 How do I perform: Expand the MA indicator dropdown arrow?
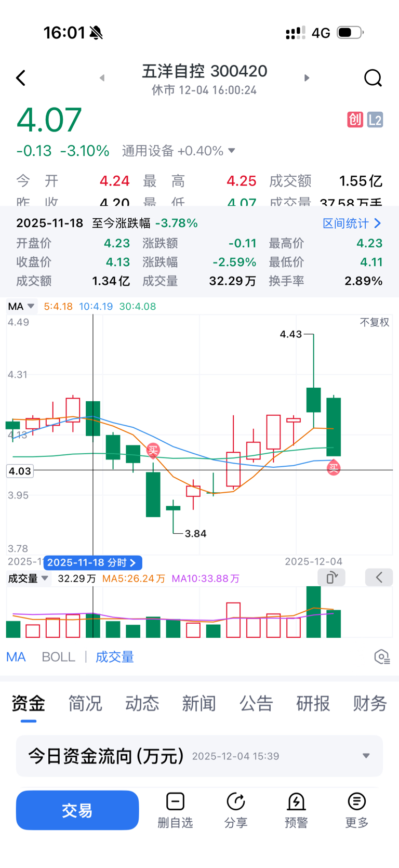tap(31, 306)
